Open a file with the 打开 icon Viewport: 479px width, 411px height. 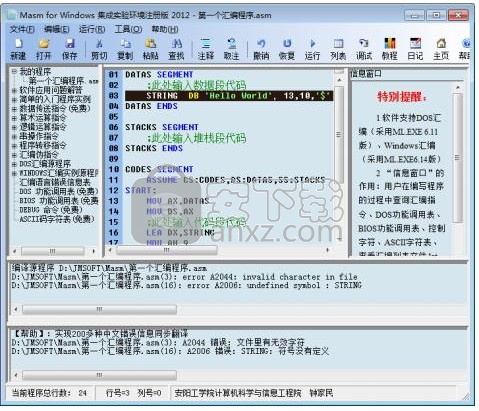44,49
